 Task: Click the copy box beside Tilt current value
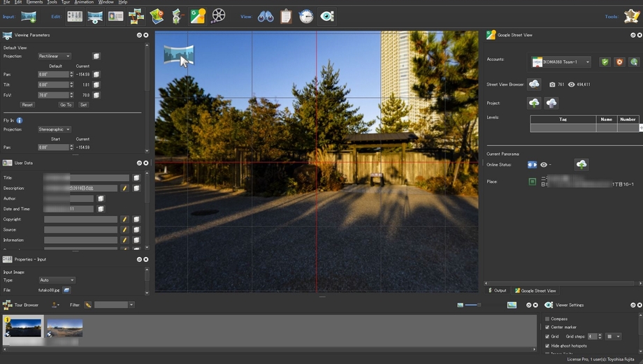point(96,85)
